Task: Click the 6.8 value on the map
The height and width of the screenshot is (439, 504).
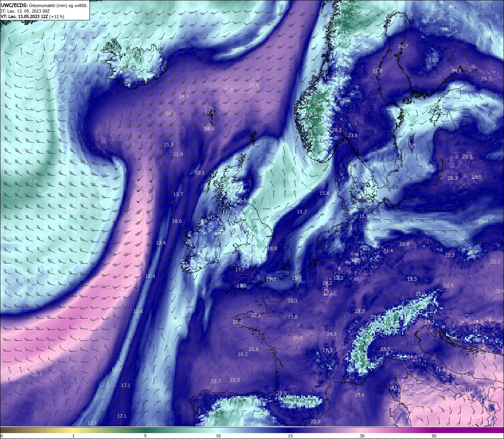Action: click(x=33, y=181)
